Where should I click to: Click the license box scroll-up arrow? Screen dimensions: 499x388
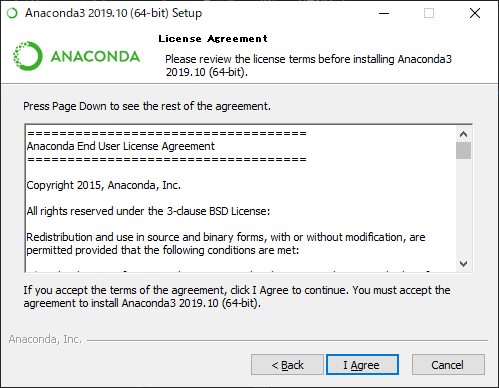(x=463, y=134)
